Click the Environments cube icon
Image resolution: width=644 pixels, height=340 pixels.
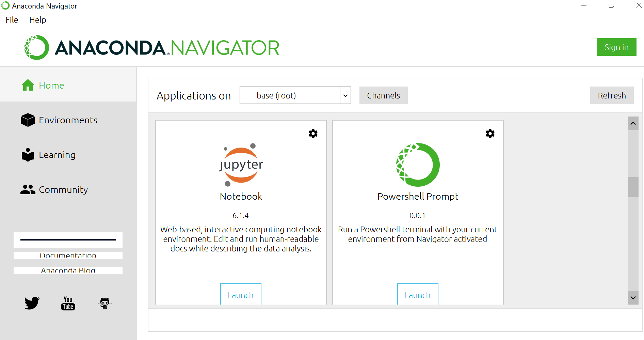(28, 120)
